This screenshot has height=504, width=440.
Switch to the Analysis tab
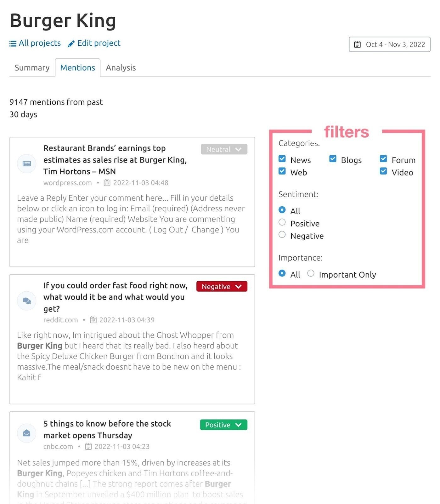point(121,68)
